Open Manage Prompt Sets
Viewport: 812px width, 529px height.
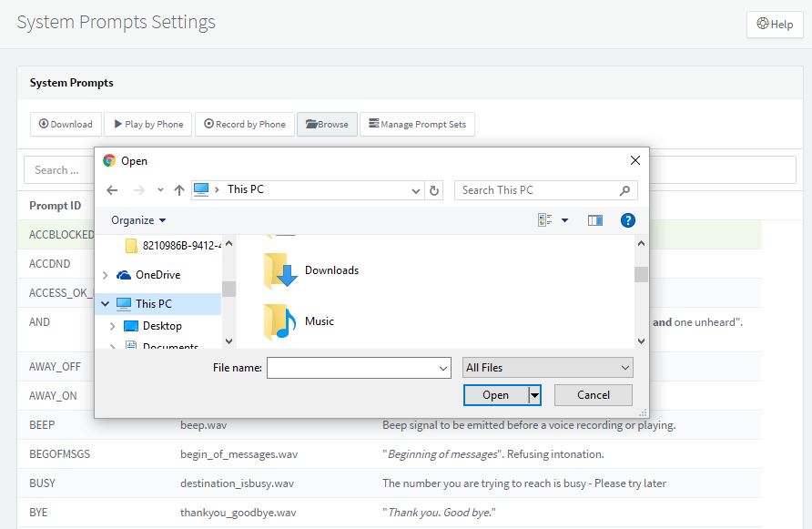click(x=418, y=125)
